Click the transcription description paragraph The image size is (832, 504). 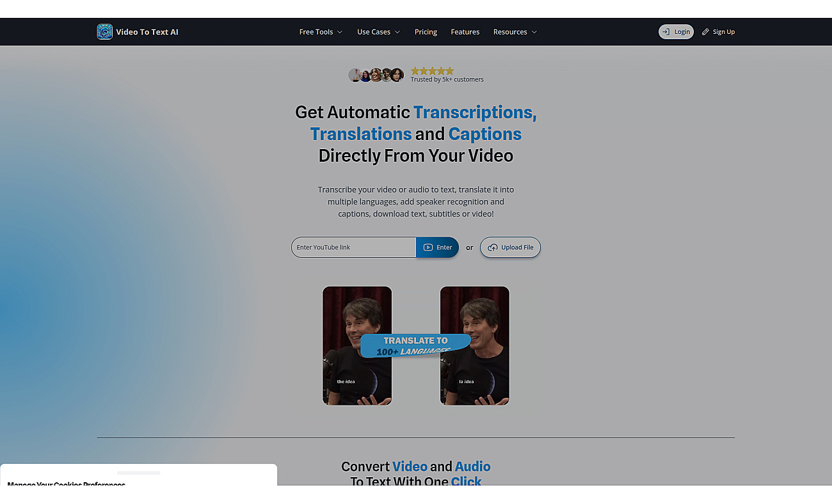[416, 201]
